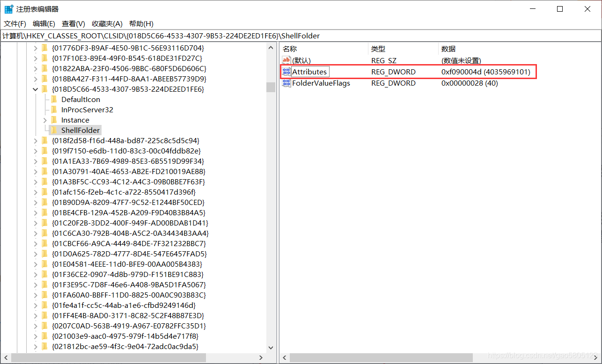
Task: Click the FolderValueFlags DWORD value icon
Action: [x=286, y=83]
